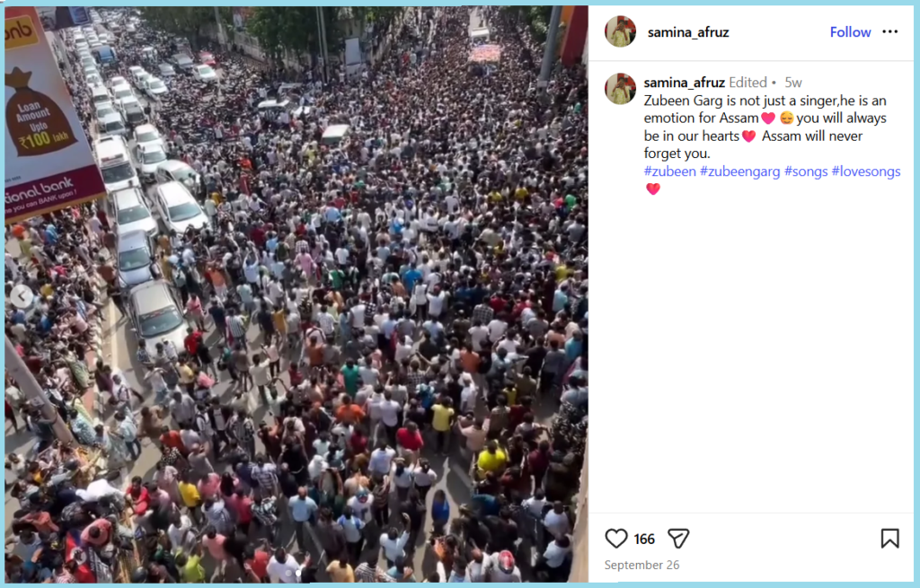This screenshot has height=588, width=920.
Task: View the 166 likes count
Action: click(644, 539)
